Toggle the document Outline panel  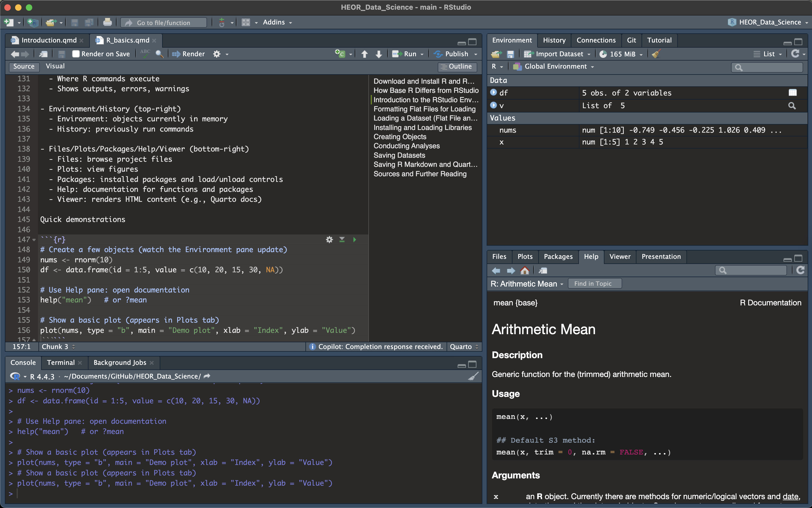(x=457, y=66)
